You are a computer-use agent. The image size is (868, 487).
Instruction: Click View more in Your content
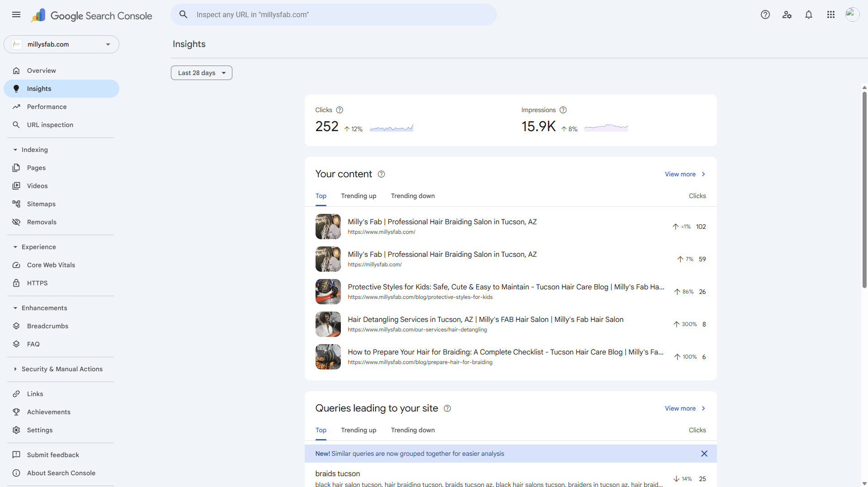[x=685, y=174]
